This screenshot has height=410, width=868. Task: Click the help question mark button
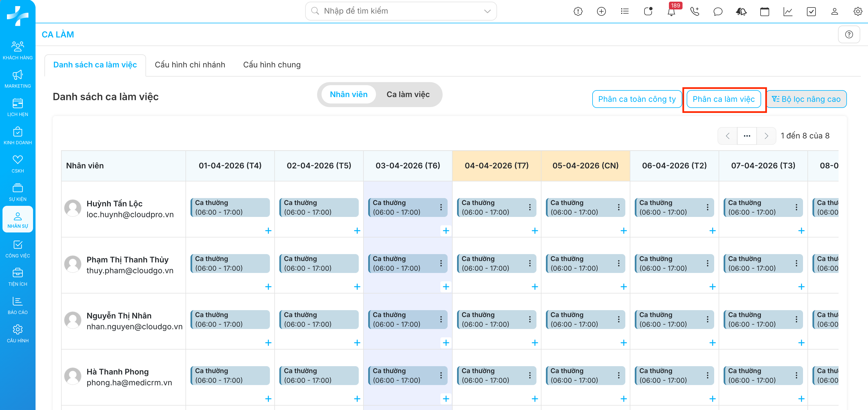point(849,34)
